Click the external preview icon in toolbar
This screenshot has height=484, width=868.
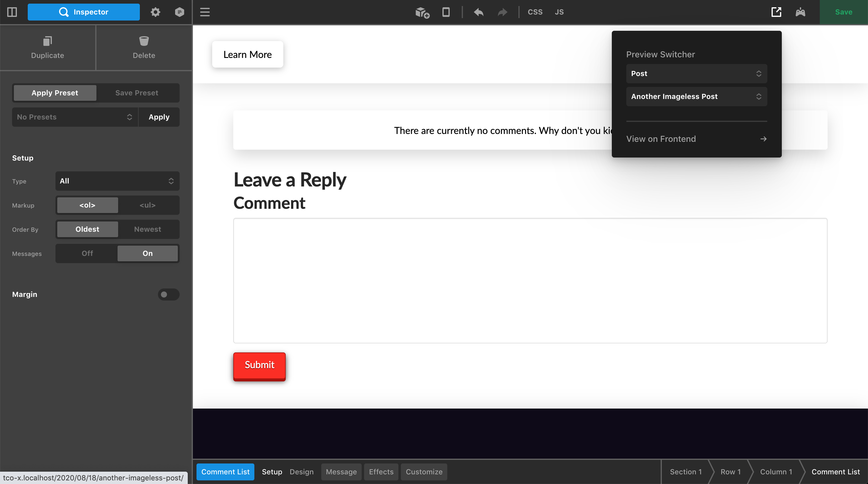(x=776, y=12)
